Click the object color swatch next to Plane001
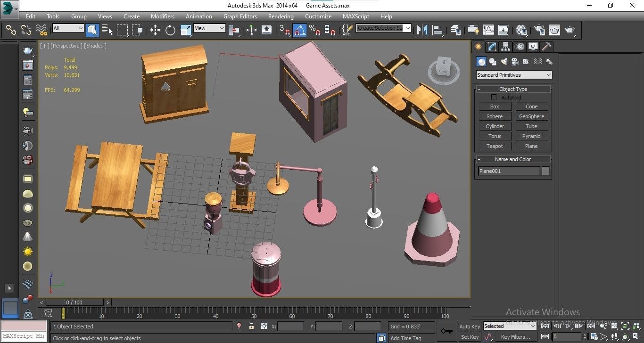The height and width of the screenshot is (343, 644). click(545, 171)
